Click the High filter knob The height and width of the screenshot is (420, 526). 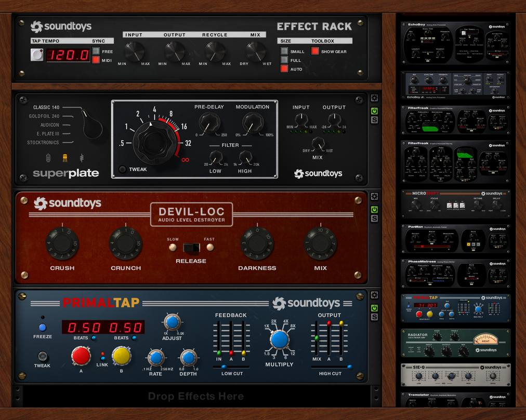(x=245, y=157)
